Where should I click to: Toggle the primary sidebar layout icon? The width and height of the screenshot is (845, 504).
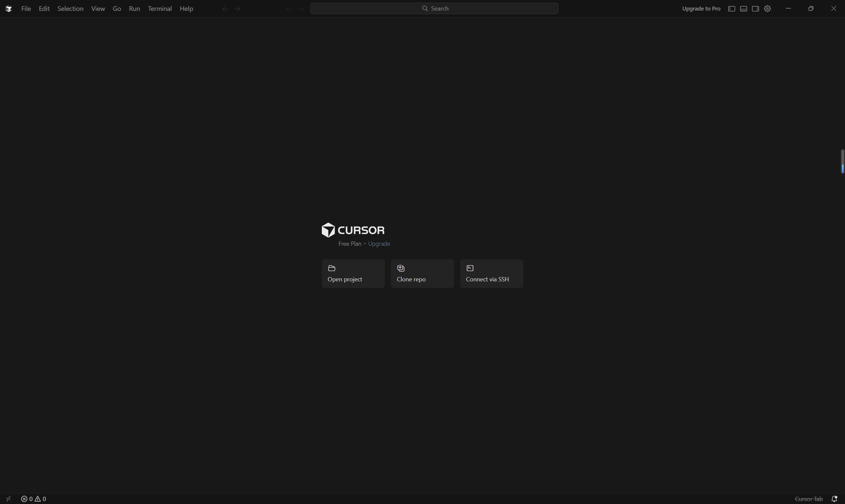pyautogui.click(x=731, y=9)
